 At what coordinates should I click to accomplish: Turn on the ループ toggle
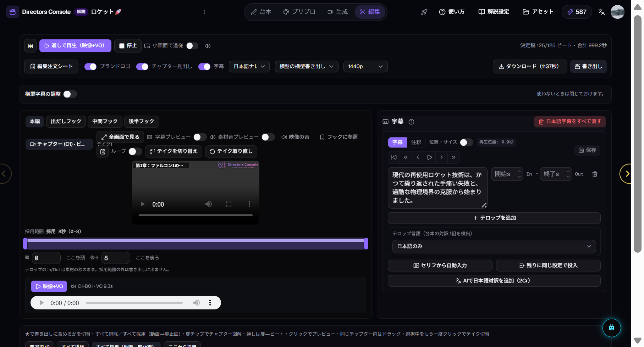(135, 151)
